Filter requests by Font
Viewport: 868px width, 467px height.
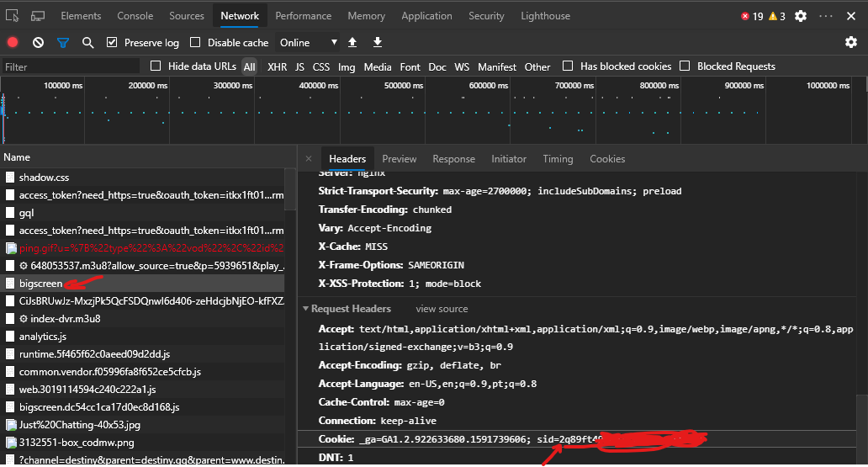coord(410,67)
